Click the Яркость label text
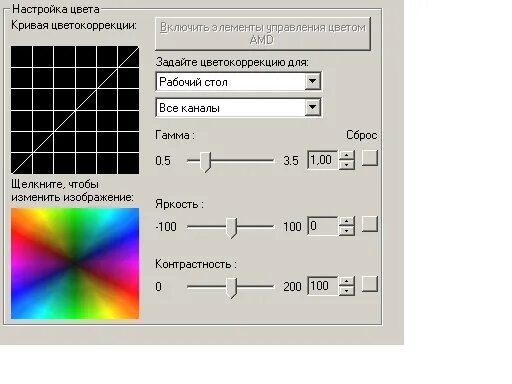 (x=179, y=204)
